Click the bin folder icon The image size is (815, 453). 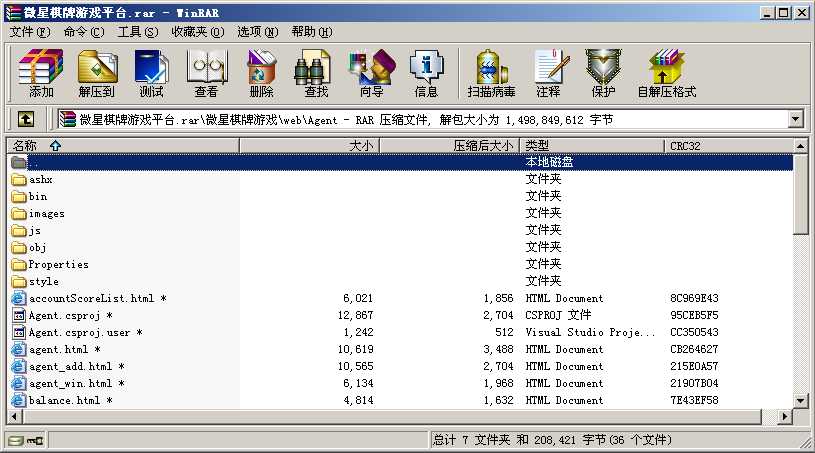point(19,197)
